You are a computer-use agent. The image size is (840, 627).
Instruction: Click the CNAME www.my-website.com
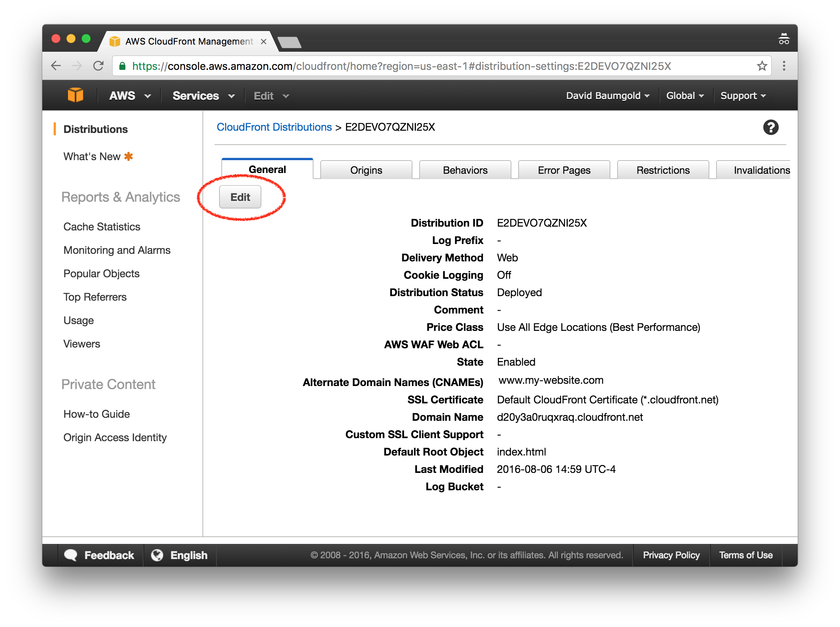pos(551,380)
